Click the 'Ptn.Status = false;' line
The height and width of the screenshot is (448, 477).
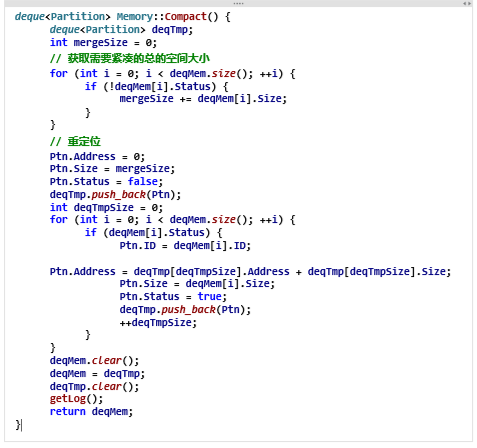[106, 182]
